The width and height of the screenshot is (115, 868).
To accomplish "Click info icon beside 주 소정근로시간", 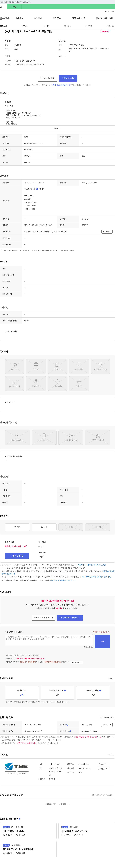I will pos(37,189).
